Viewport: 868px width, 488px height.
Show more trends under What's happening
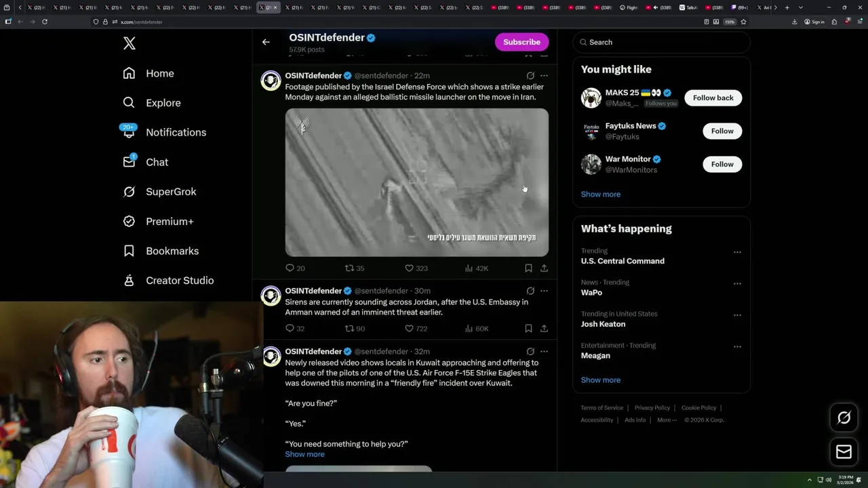[601, 380]
